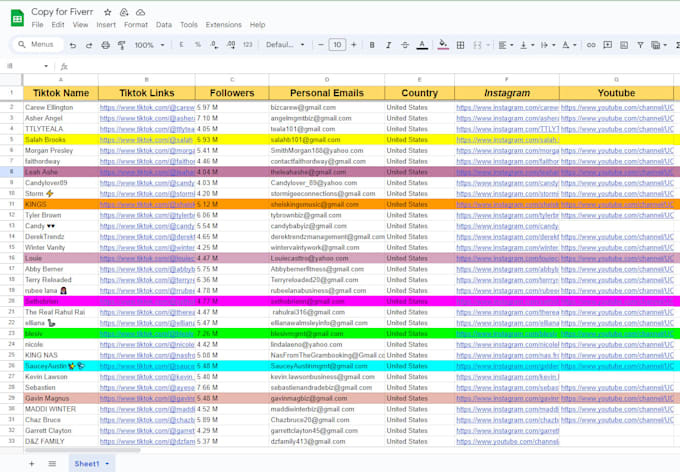Click the redo arrow icon
This screenshot has width=680, height=472.
[89, 45]
